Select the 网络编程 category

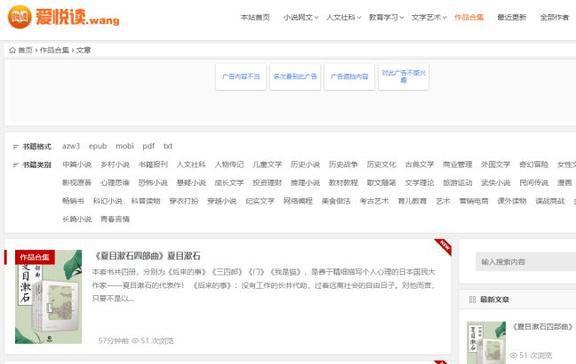(x=298, y=201)
